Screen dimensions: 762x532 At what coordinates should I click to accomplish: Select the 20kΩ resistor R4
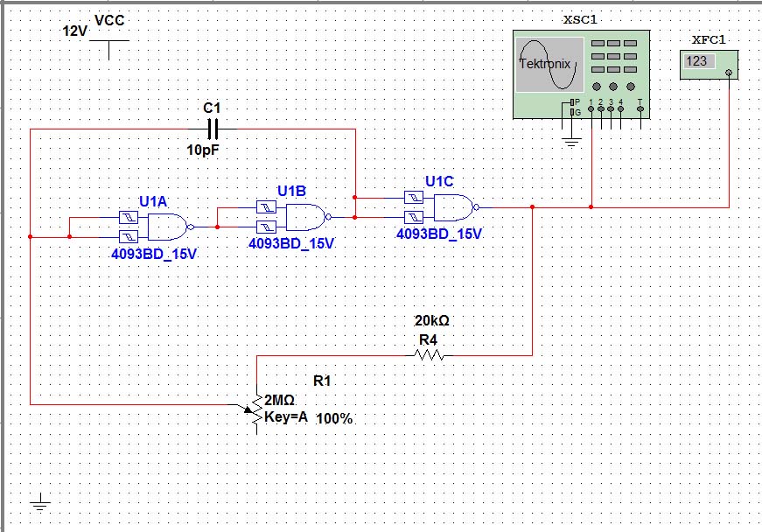[x=428, y=353]
